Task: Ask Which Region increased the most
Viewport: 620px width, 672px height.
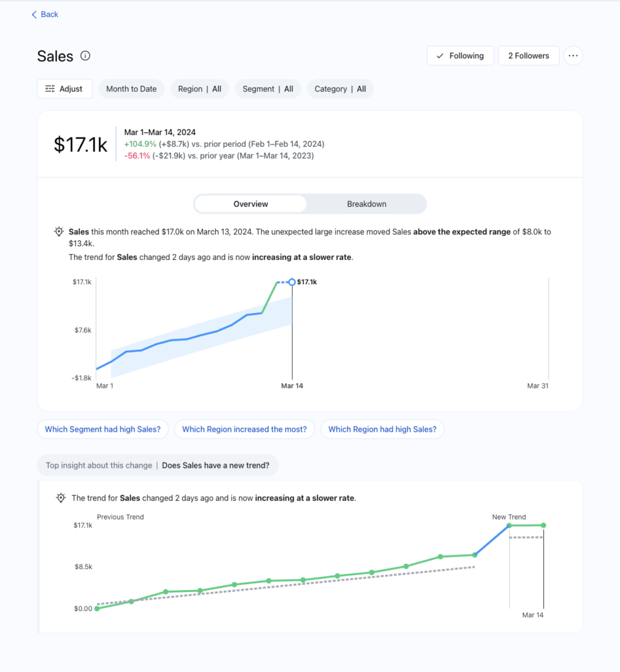Action: [244, 429]
